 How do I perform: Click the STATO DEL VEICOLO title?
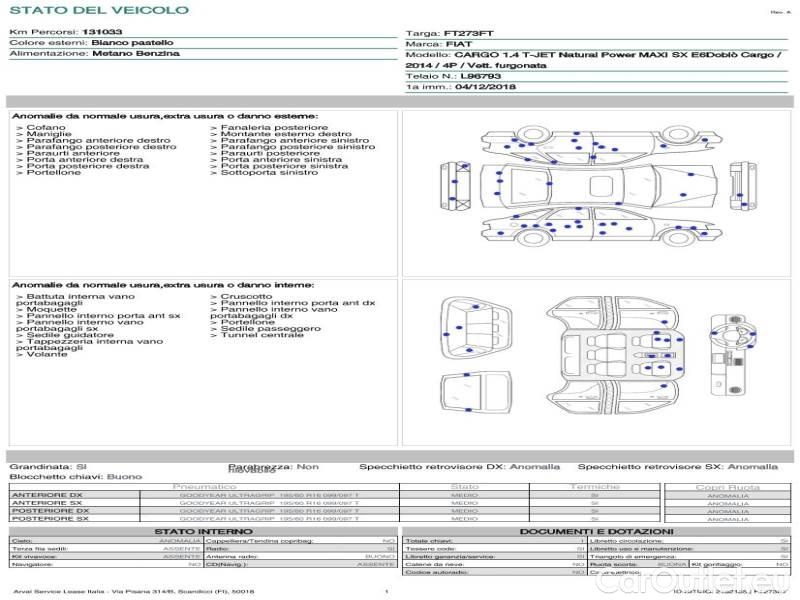tap(98, 10)
